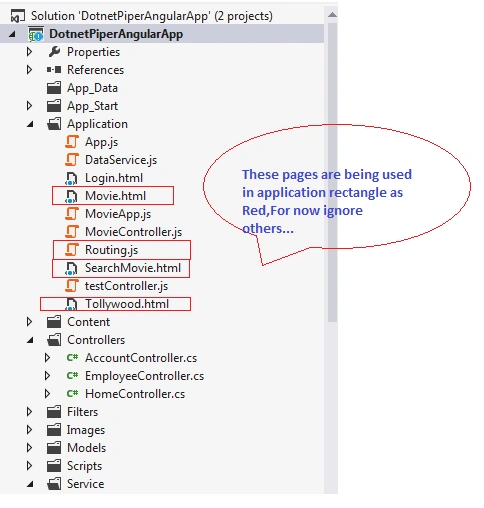The image size is (484, 508).
Task: Click the App.js JavaScript file icon
Action: (x=72, y=142)
